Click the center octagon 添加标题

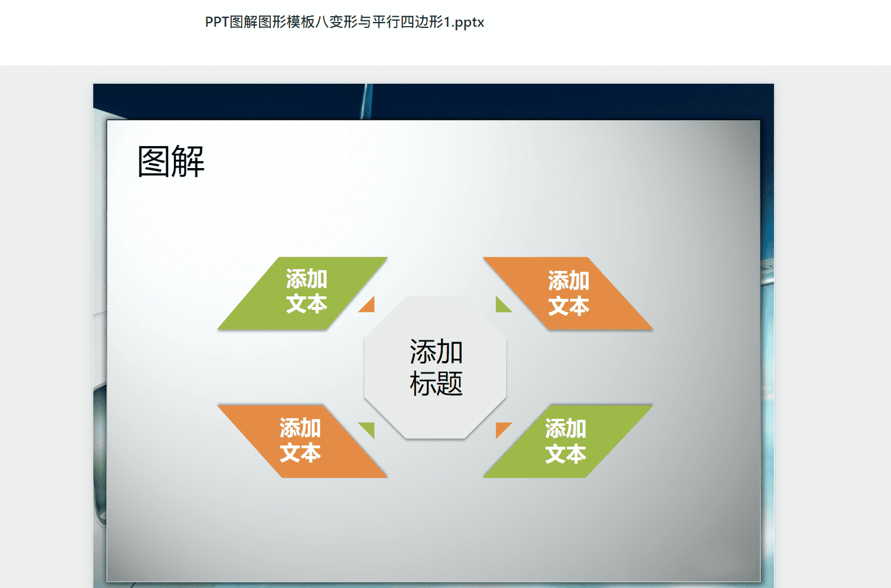(435, 368)
